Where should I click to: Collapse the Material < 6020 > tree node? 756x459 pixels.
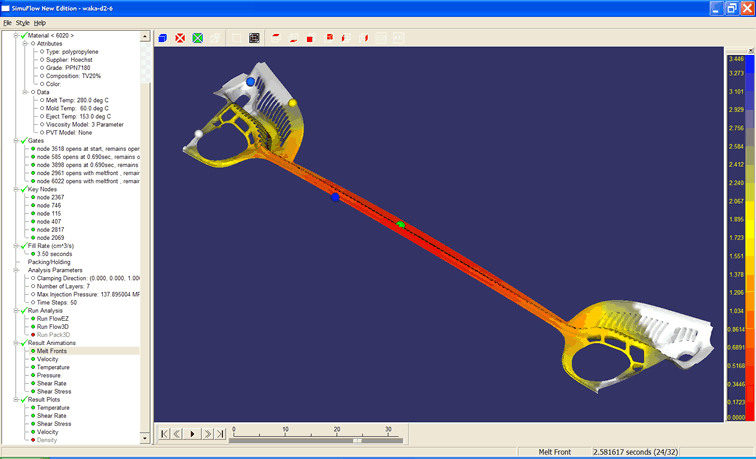(x=15, y=36)
